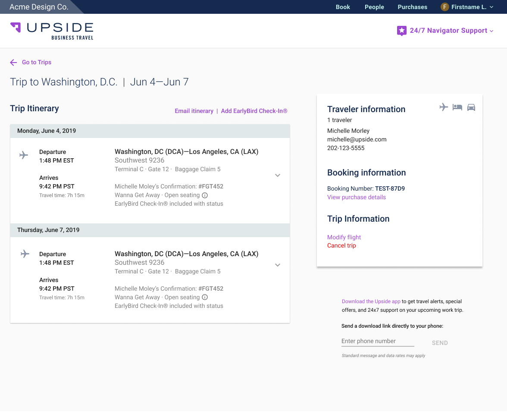Click Standard message and data rates may apply note
507x420 pixels.
click(384, 356)
